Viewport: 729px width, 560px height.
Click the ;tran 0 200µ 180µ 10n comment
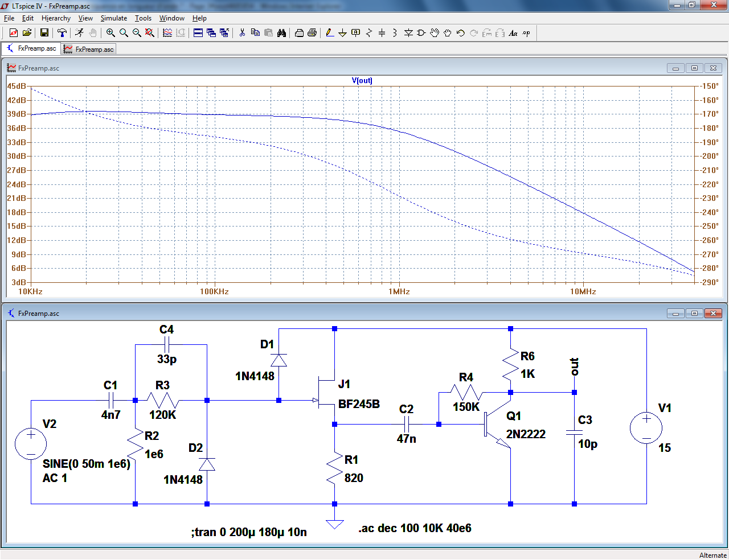tap(249, 532)
